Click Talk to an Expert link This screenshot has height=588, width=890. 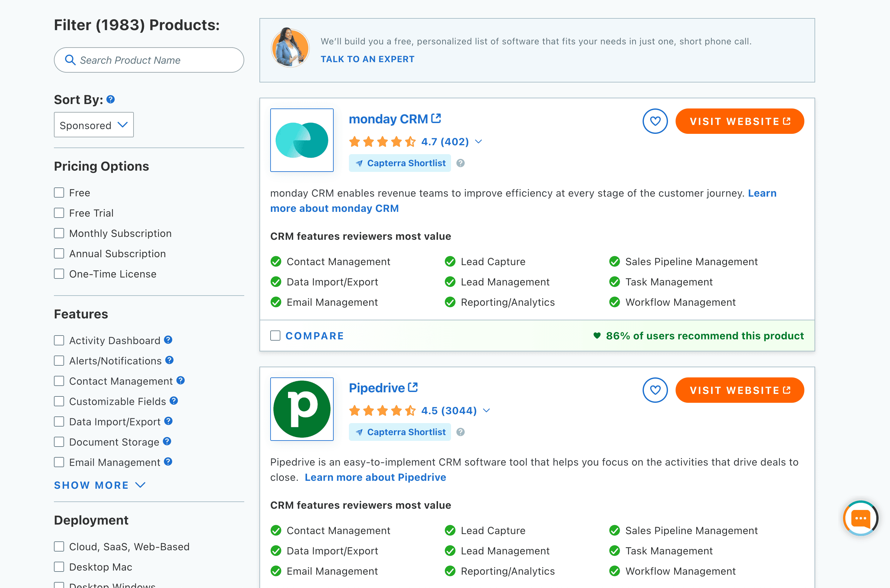coord(367,59)
